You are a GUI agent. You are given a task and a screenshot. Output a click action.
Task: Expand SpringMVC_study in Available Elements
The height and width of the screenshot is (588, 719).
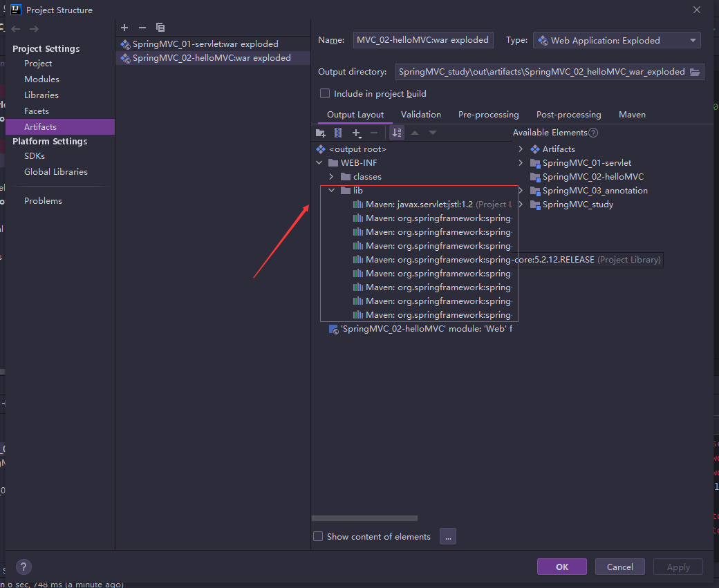coord(521,205)
